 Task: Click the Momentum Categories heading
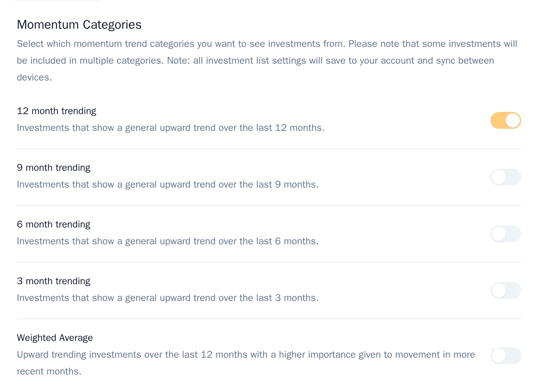[79, 24]
